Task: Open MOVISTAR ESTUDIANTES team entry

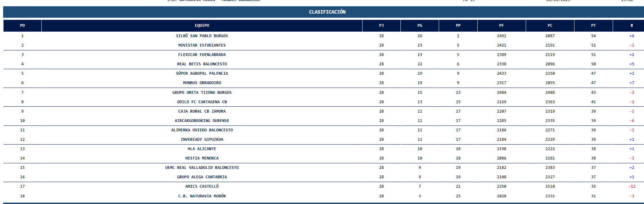Action: point(202,45)
